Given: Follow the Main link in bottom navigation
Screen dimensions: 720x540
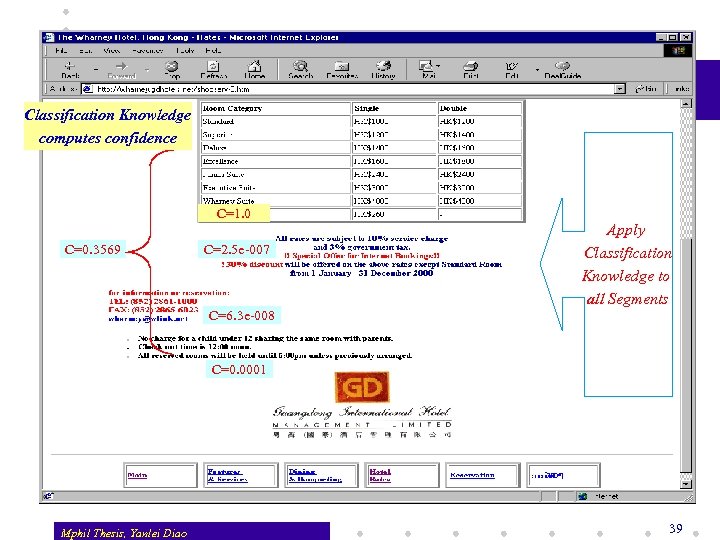Looking at the screenshot, I should [x=137, y=475].
